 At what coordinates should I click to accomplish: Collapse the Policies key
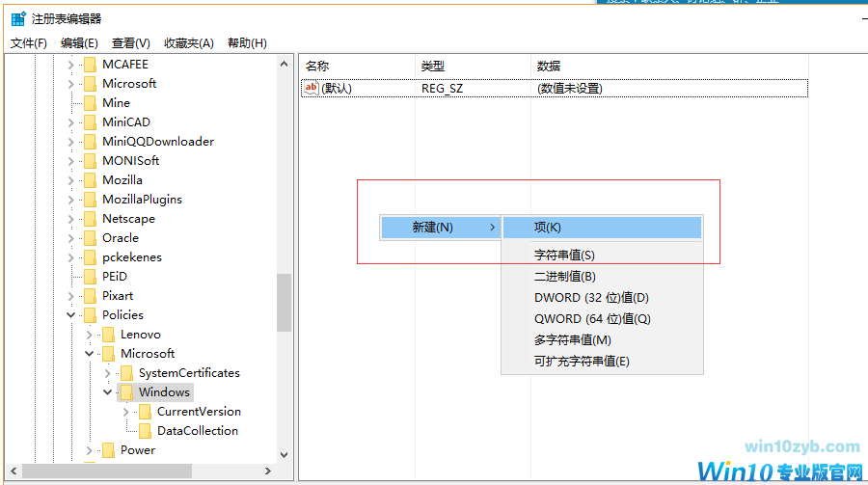[x=70, y=315]
